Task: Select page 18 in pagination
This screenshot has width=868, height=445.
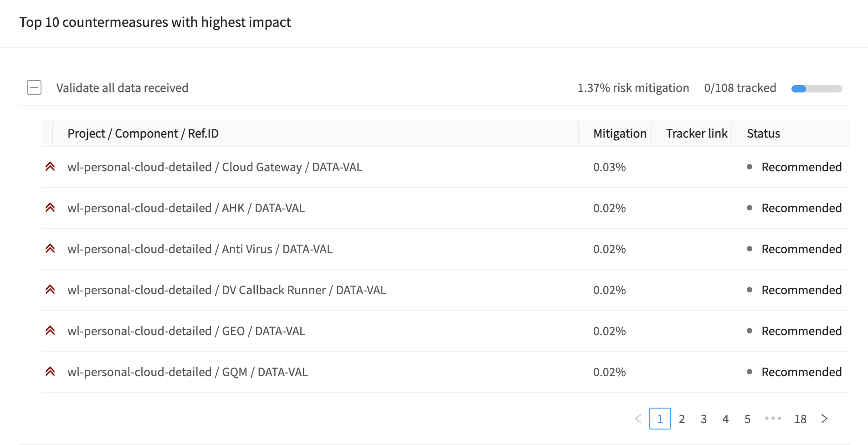Action: tap(801, 419)
